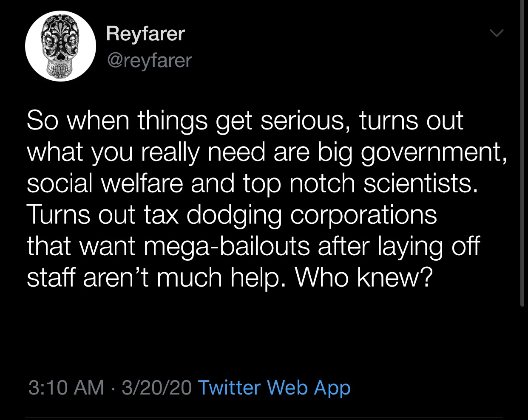The width and height of the screenshot is (528, 420).
Task: Open the skull avatar profile picture
Action: 60,46
